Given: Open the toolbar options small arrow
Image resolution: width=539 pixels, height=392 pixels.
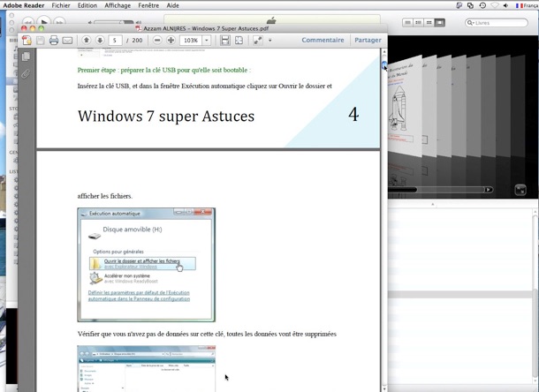Looking at the screenshot, I should click(x=269, y=41).
